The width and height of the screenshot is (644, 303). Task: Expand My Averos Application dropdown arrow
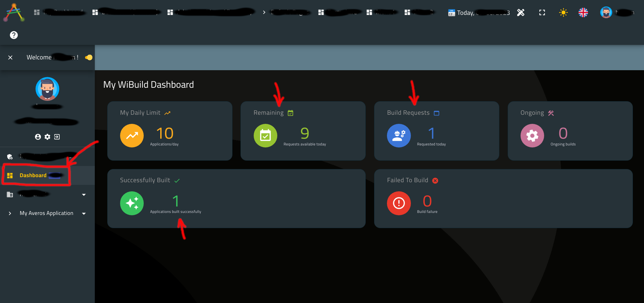coord(84,213)
